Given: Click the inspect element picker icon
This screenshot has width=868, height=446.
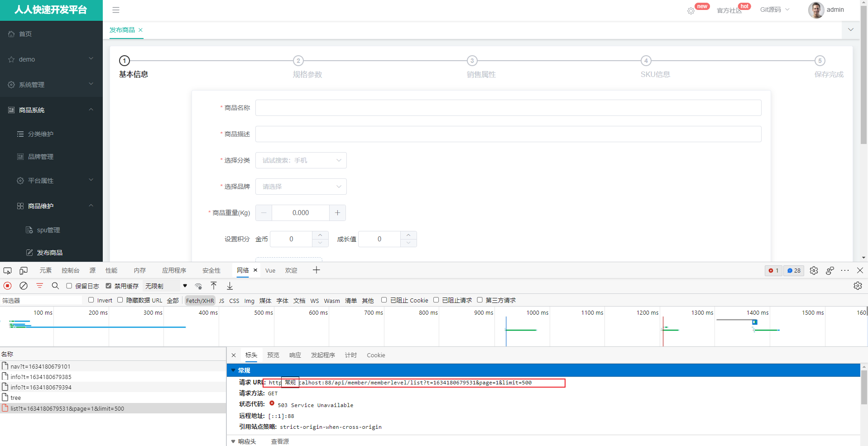Looking at the screenshot, I should click(7, 271).
